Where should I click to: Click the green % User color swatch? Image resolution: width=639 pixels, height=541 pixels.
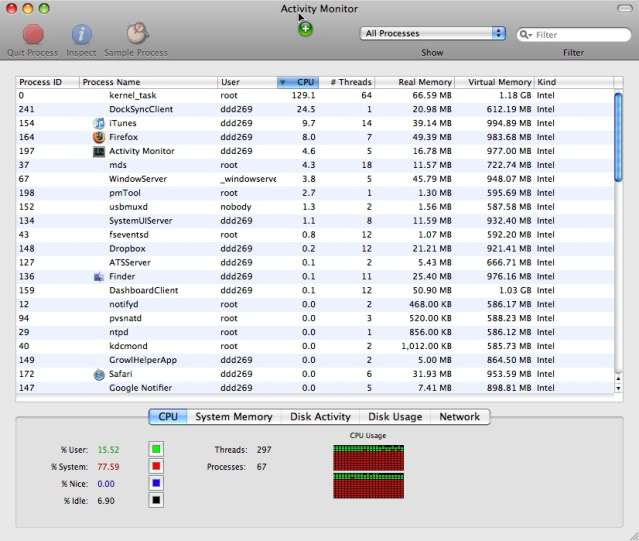[x=156, y=449]
